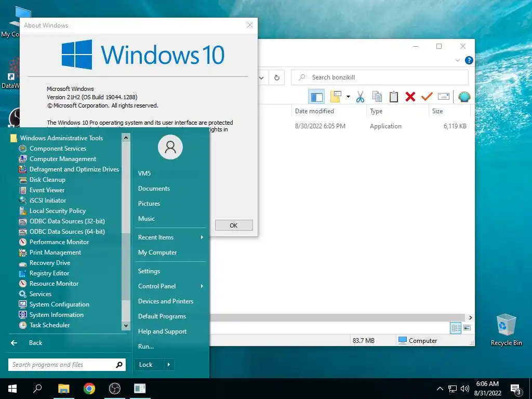Expand Recent Items submenu arrow
This screenshot has width=532, height=399.
click(202, 237)
